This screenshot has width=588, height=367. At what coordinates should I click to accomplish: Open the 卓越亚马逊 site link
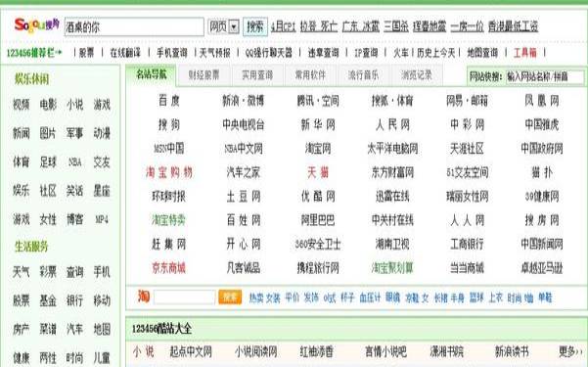[x=541, y=268]
